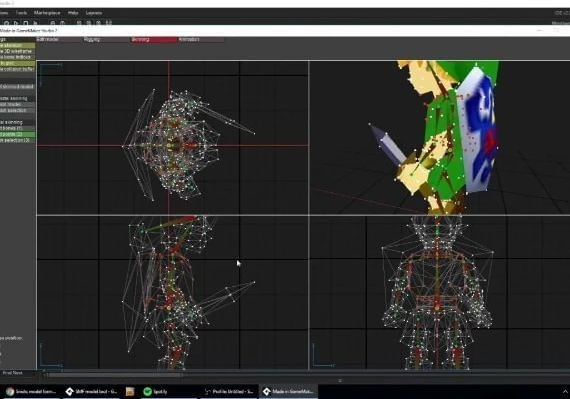Open the Tools menu in GameMaker IDE
This screenshot has width=570, height=399.
[x=21, y=13]
